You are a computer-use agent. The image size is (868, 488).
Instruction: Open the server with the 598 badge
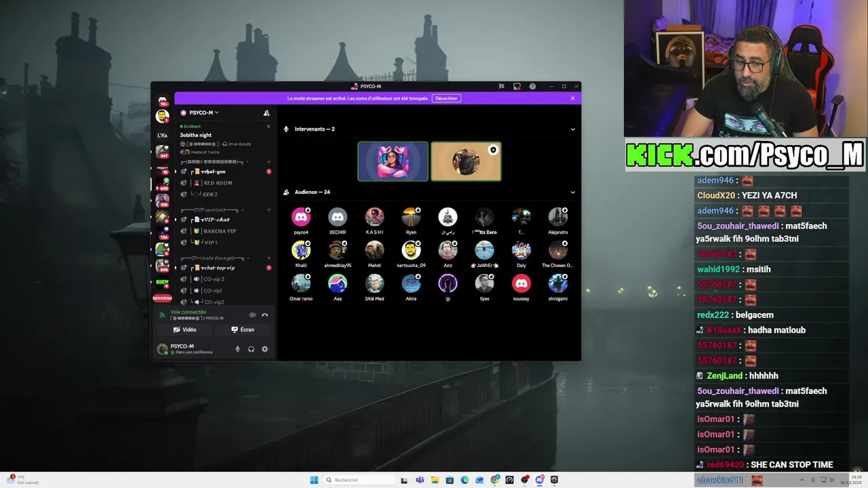click(162, 266)
